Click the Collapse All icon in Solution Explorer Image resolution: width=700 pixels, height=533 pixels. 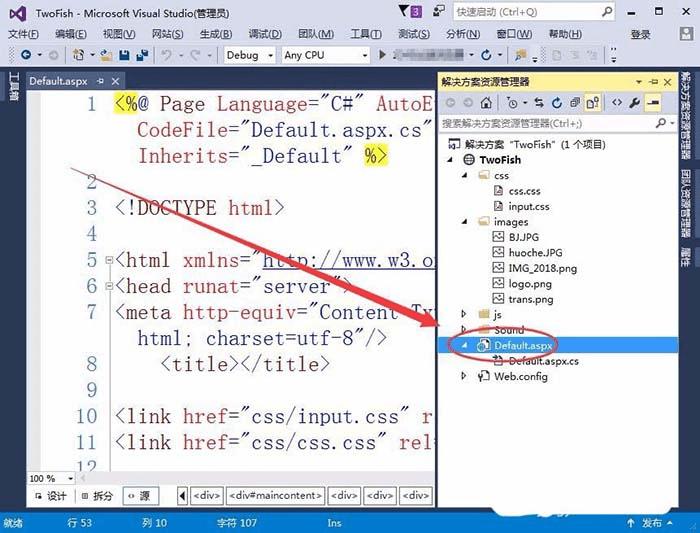[575, 103]
